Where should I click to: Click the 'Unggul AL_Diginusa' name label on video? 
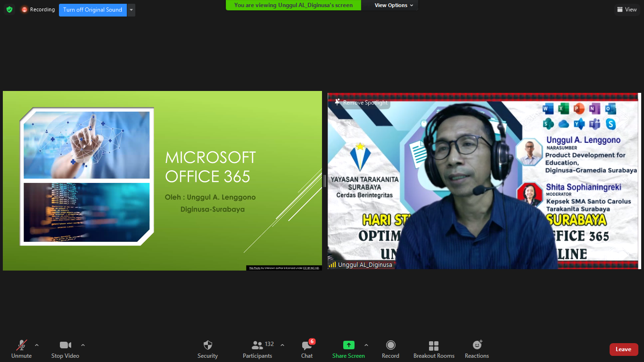(365, 265)
